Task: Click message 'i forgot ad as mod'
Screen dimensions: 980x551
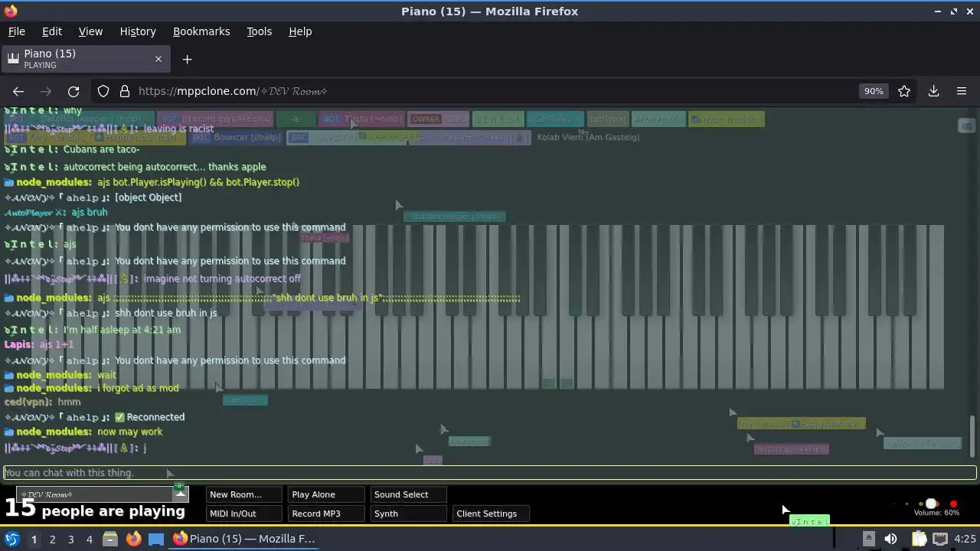Action: 138,388
